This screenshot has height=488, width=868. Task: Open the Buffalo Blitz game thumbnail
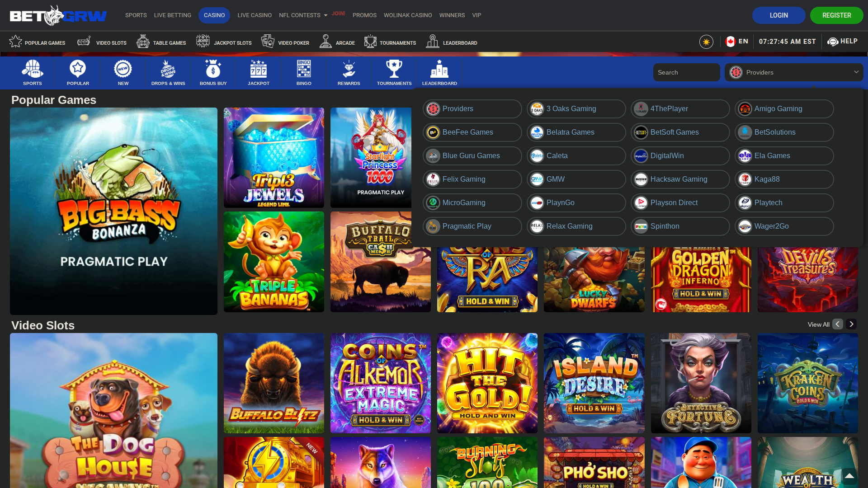tap(274, 383)
